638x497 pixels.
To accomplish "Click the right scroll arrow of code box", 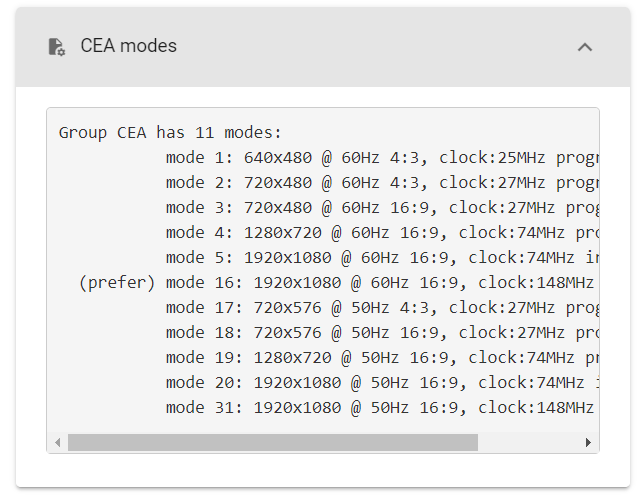I will pyautogui.click(x=588, y=442).
